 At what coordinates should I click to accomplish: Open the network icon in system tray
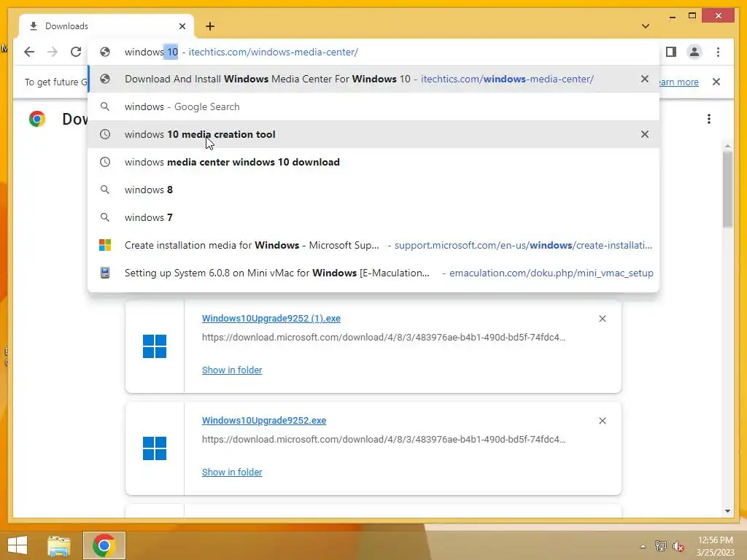coord(661,546)
